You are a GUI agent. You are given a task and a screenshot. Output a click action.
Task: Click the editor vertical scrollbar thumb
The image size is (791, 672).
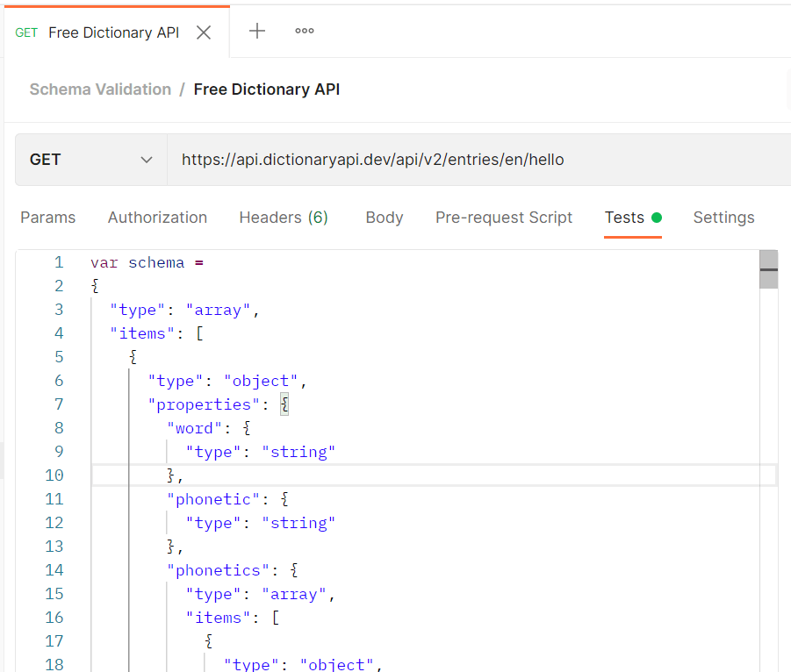click(769, 269)
